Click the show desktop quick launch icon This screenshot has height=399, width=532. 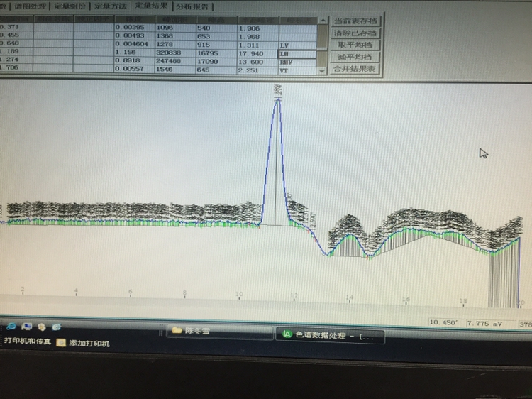coord(26,327)
